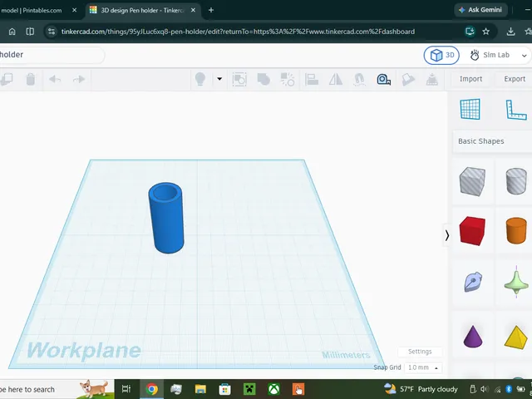Open Task View from the taskbar
This screenshot has height=399, width=532.
click(x=126, y=389)
